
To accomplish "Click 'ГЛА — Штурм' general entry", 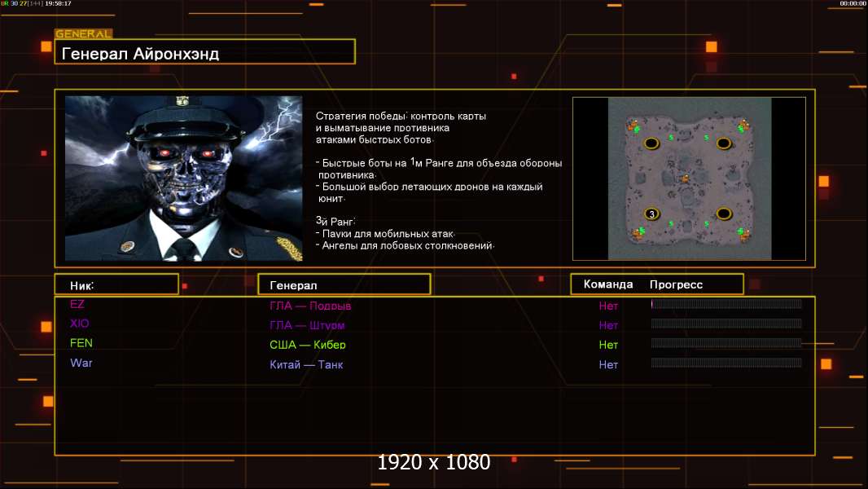I will click(307, 325).
